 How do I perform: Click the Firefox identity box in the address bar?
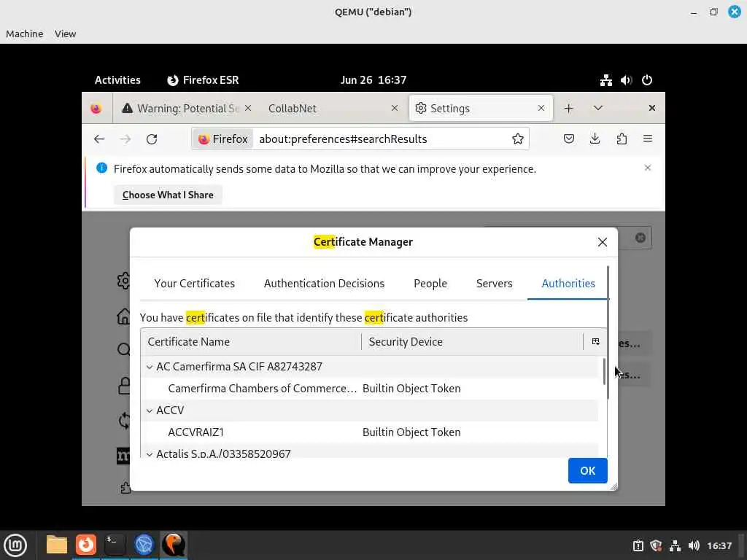click(223, 139)
